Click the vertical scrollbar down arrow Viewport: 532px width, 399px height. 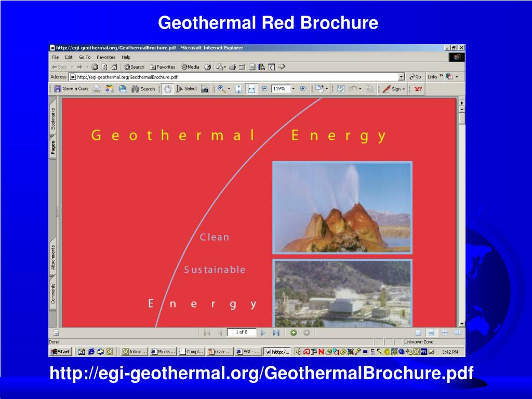point(462,324)
